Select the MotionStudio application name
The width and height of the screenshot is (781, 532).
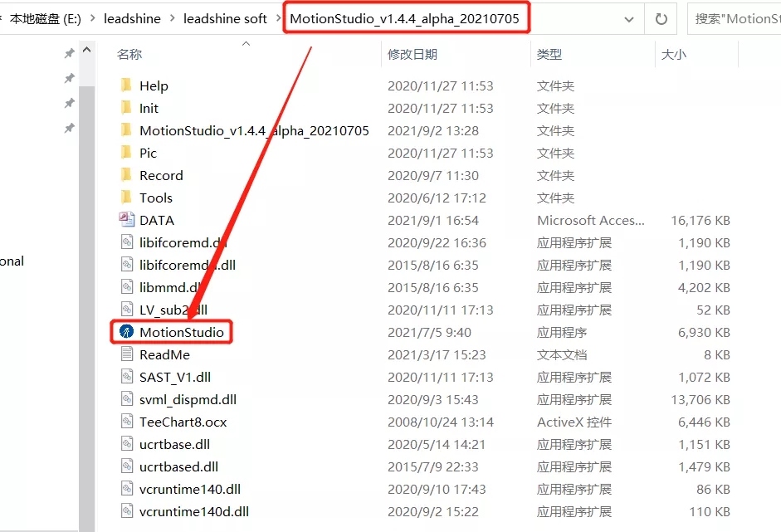(182, 332)
